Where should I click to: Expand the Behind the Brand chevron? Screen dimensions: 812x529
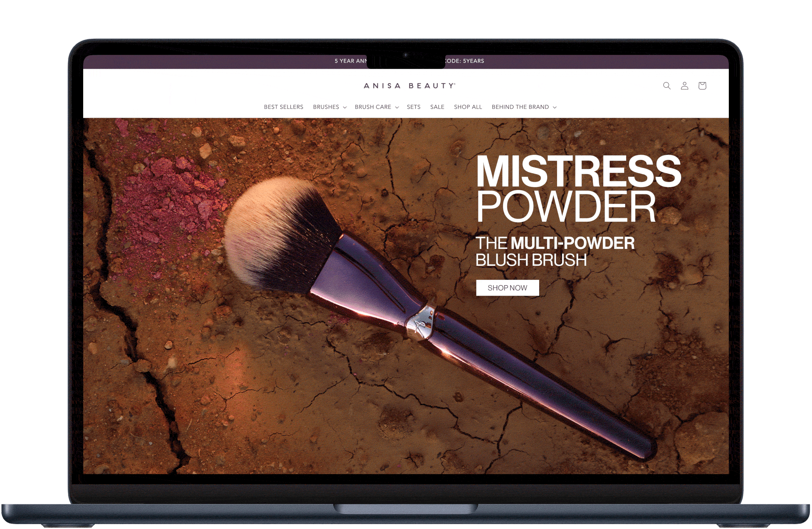555,107
